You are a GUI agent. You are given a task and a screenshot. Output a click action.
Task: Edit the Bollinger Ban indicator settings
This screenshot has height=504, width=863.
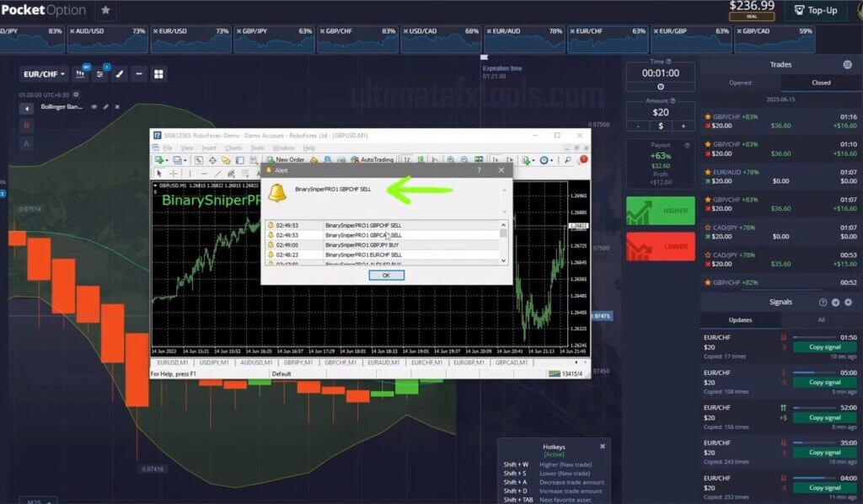click(106, 106)
